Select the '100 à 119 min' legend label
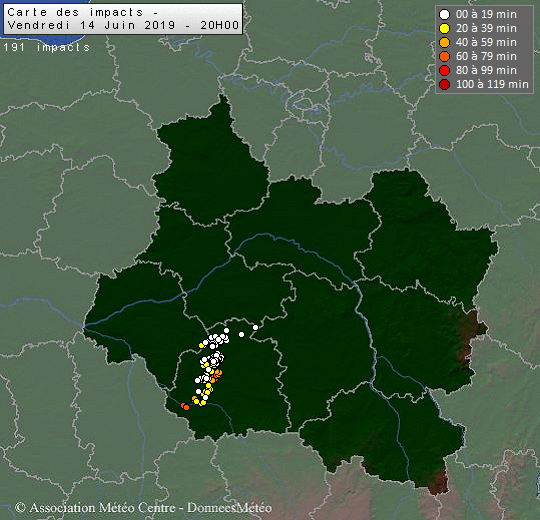540x520 pixels. pos(492,84)
